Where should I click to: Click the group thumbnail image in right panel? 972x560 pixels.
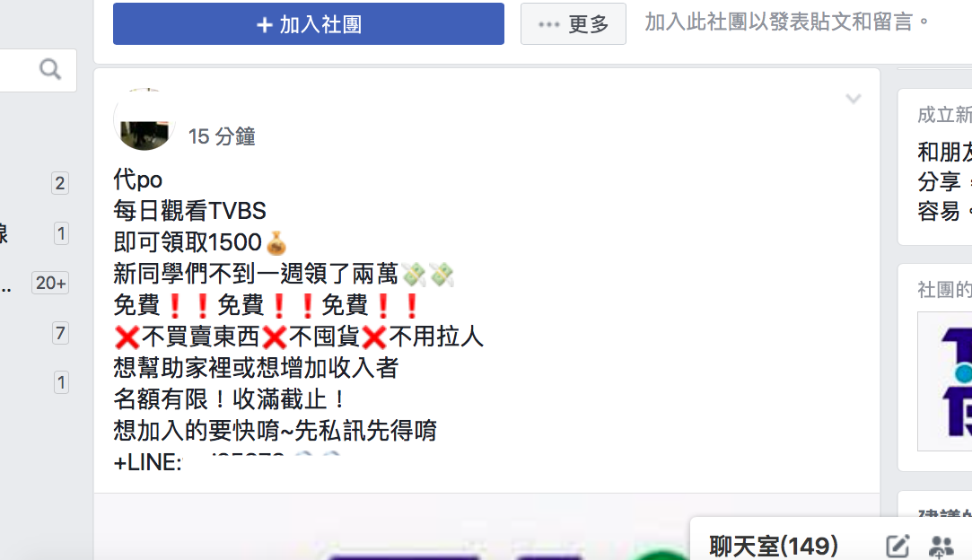tap(945, 381)
